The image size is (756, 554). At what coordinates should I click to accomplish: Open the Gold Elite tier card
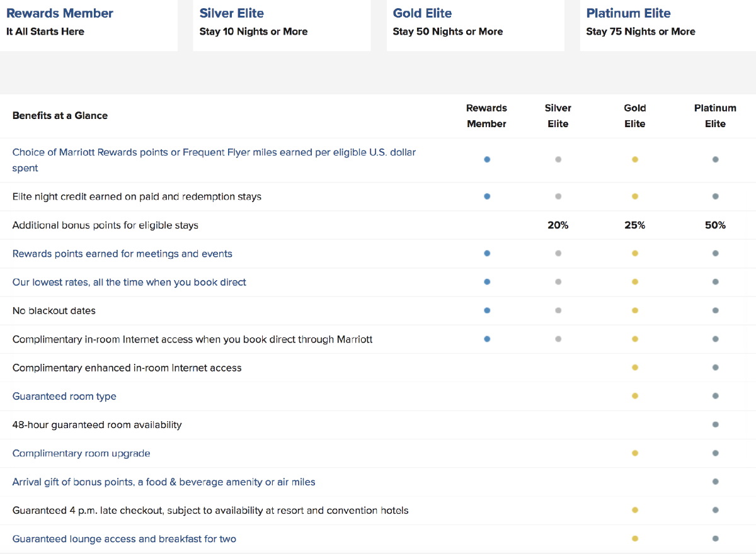coord(475,25)
